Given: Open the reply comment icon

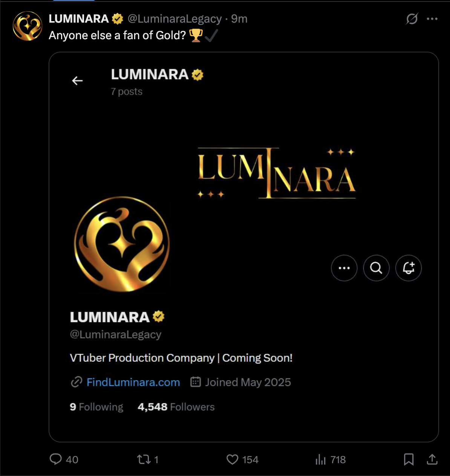Looking at the screenshot, I should (x=56, y=459).
